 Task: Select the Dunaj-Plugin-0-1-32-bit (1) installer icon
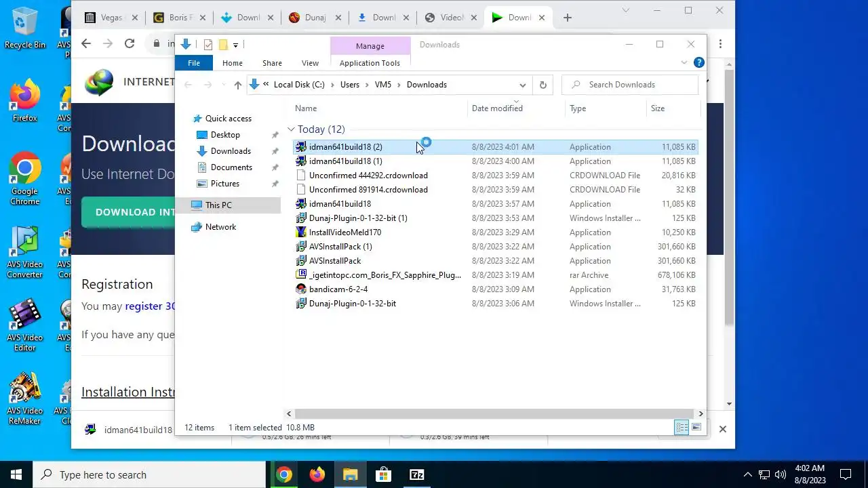(x=301, y=218)
